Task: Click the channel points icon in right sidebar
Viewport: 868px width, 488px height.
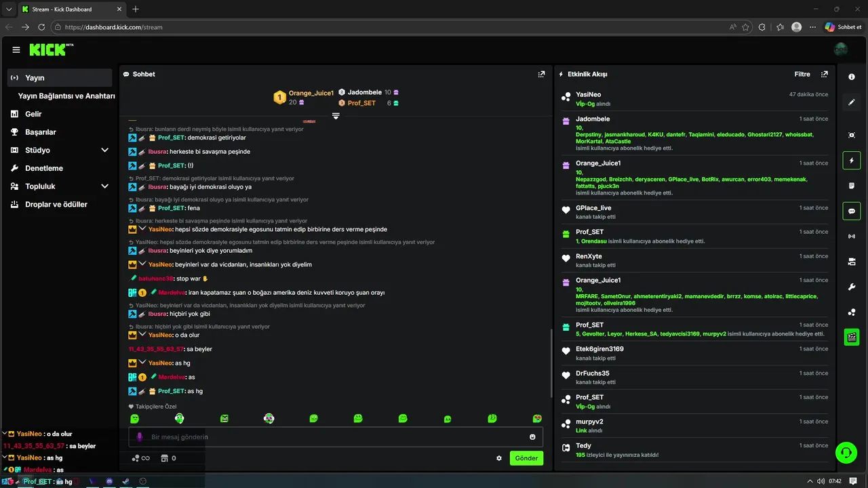Action: (x=852, y=312)
